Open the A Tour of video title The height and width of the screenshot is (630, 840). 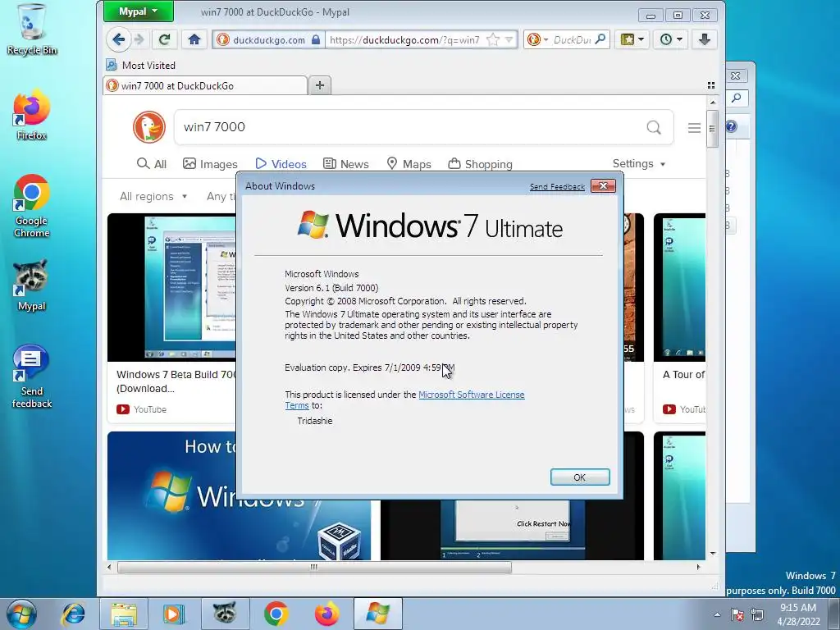point(683,374)
